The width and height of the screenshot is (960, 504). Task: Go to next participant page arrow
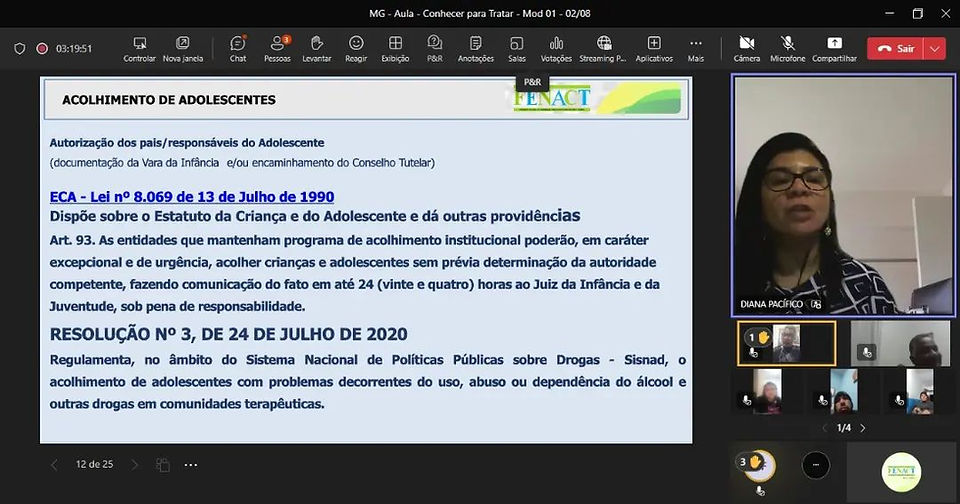point(863,428)
